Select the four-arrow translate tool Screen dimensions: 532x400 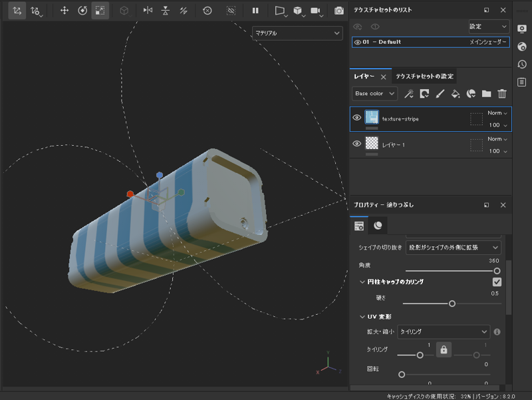click(65, 11)
